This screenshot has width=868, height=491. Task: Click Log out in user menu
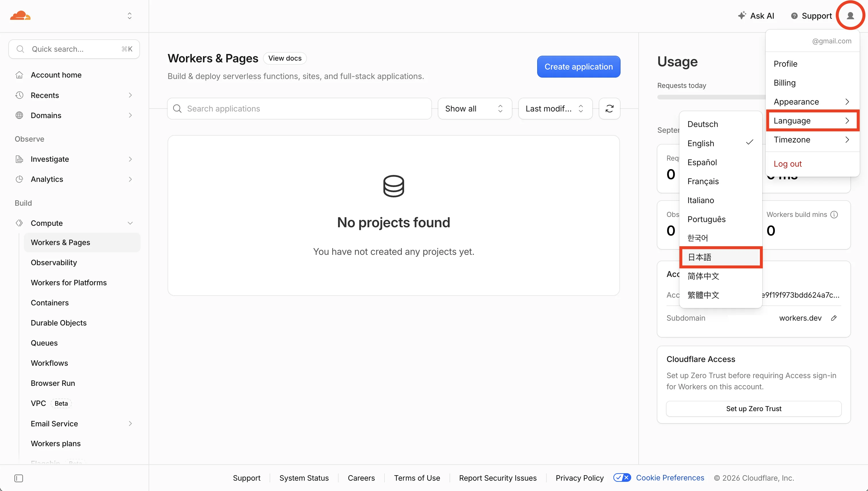pos(813,163)
